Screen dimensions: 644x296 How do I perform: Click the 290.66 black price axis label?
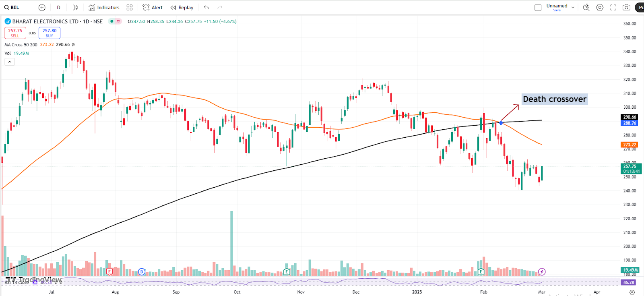[x=630, y=117]
